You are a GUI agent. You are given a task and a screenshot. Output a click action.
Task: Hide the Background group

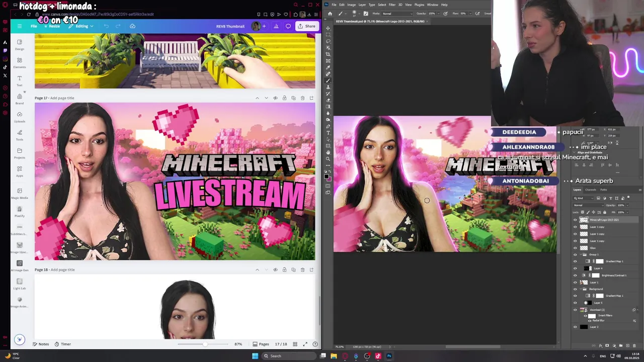coord(575,289)
